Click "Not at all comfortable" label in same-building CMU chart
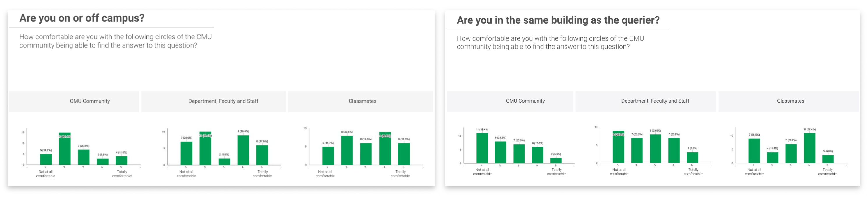Screen dimensions: 868x197 click(x=482, y=172)
